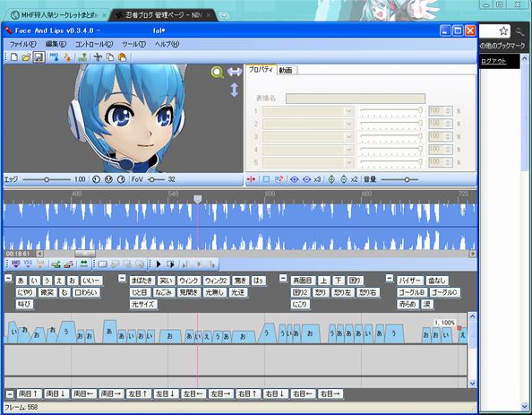This screenshot has height=415, width=532.
Task: Create a new file with blank page icon
Action: (14, 57)
